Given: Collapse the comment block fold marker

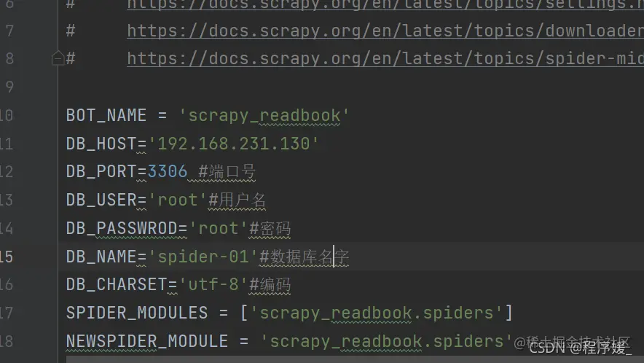Looking at the screenshot, I should click(58, 58).
